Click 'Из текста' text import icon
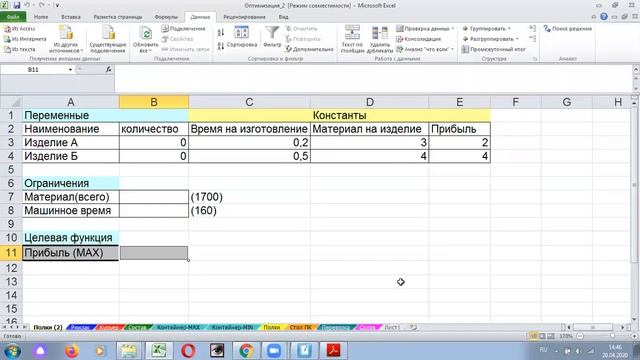640x360 pixels. [x=7, y=49]
